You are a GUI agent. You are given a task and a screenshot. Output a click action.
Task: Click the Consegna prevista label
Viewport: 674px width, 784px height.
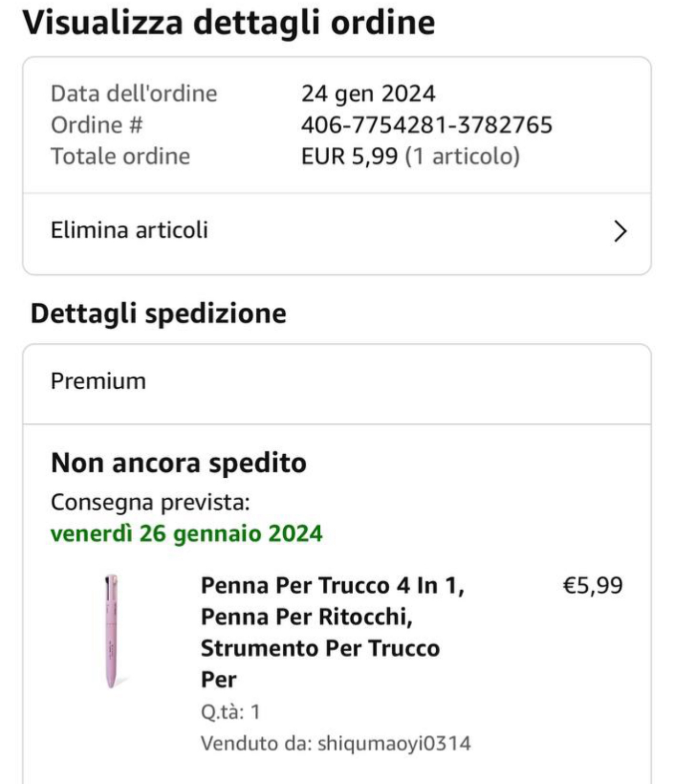[150, 502]
